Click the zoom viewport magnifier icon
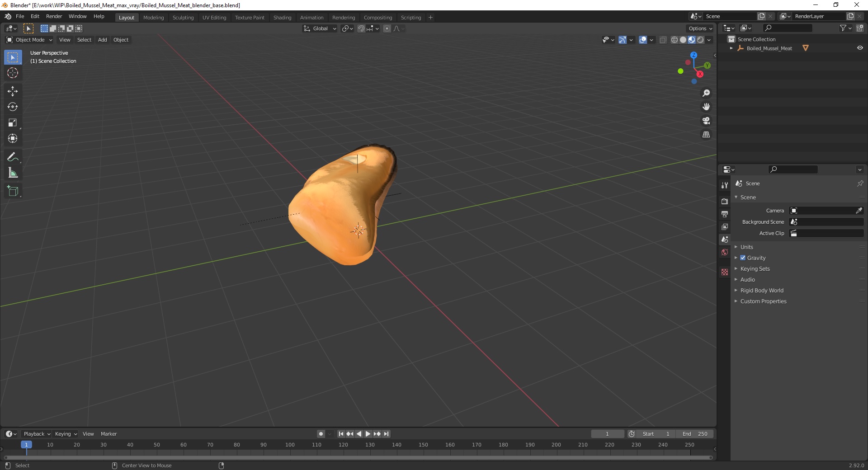Viewport: 868px width, 470px height. tap(706, 93)
